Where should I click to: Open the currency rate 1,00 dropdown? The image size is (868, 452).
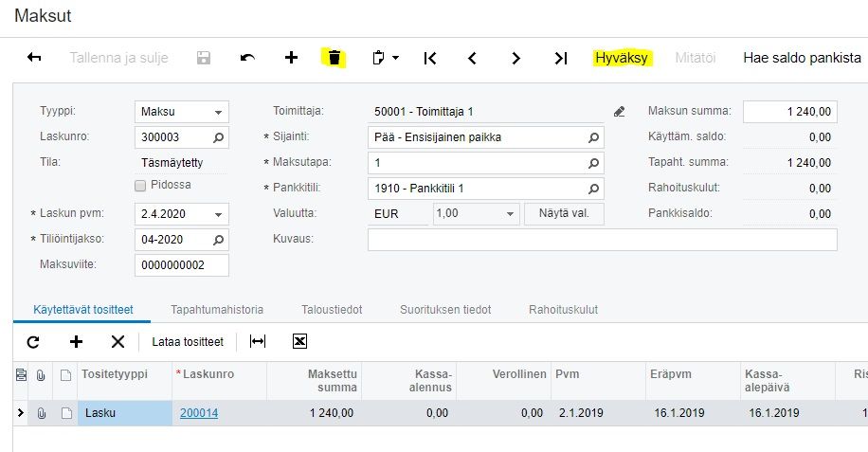pyautogui.click(x=510, y=213)
